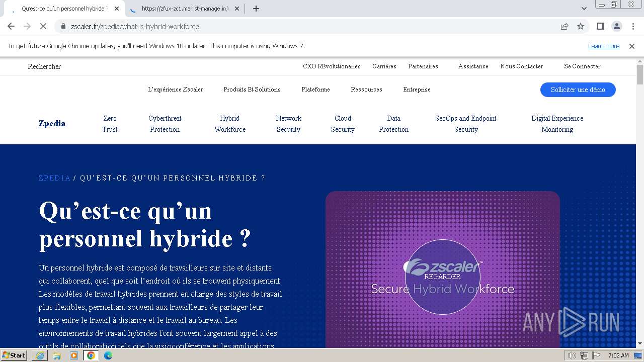Click Se Connecter to sign in
Viewport: 644px width, 362px height.
click(582, 66)
